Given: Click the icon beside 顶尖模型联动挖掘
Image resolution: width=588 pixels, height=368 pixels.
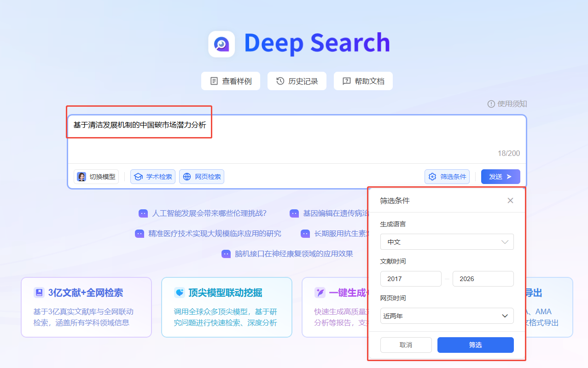Looking at the screenshot, I should [179, 293].
